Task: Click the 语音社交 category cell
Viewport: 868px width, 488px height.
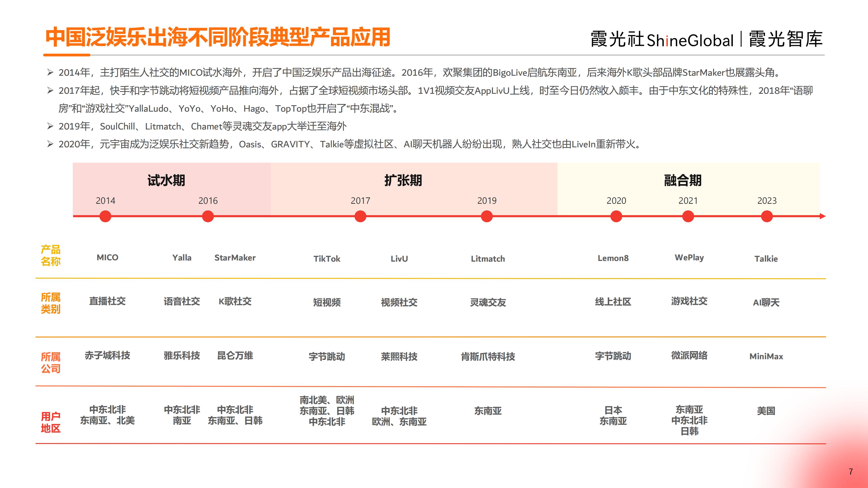Action: pyautogui.click(x=182, y=301)
